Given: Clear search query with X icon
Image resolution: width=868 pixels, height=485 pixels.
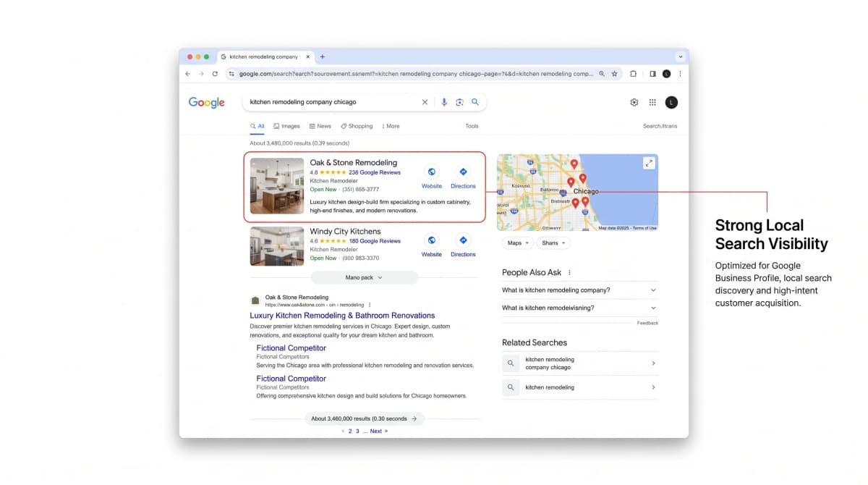Looking at the screenshot, I should pyautogui.click(x=425, y=102).
